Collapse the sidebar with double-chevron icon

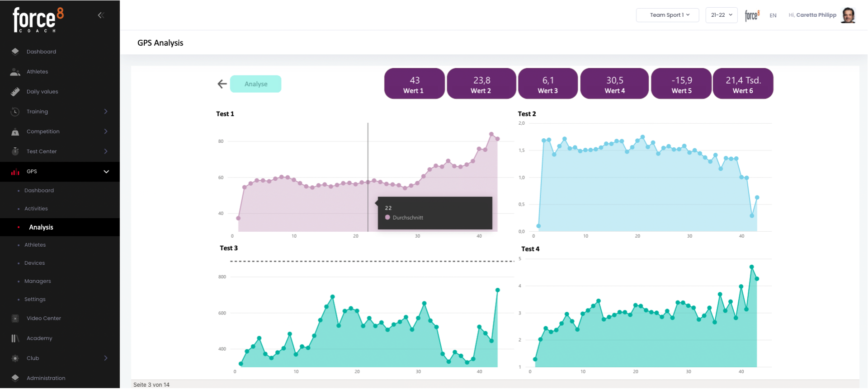101,15
